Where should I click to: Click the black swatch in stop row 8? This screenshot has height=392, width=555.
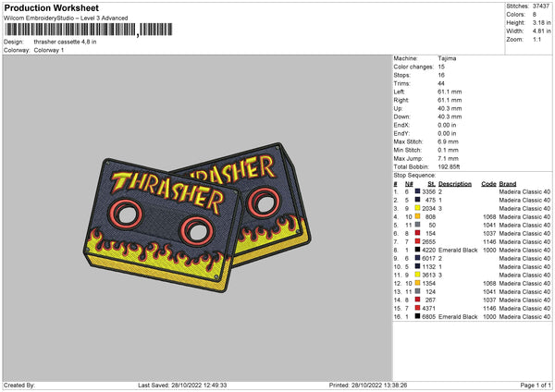418,250
